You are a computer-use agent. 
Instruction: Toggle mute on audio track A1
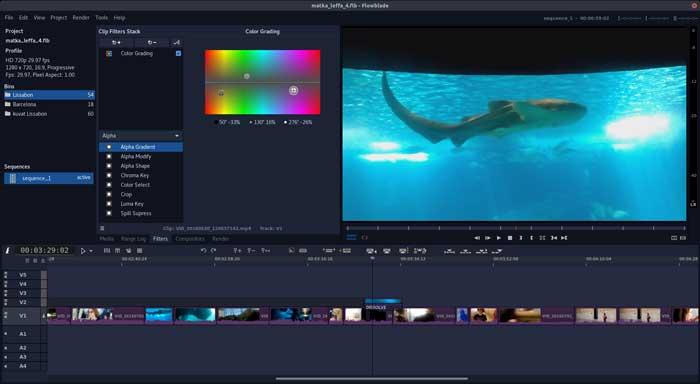(6, 334)
